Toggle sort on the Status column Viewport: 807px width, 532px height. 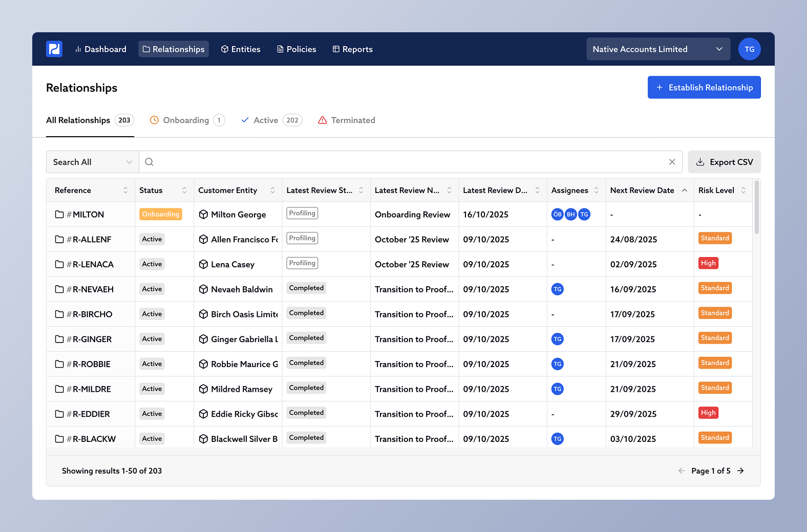184,190
